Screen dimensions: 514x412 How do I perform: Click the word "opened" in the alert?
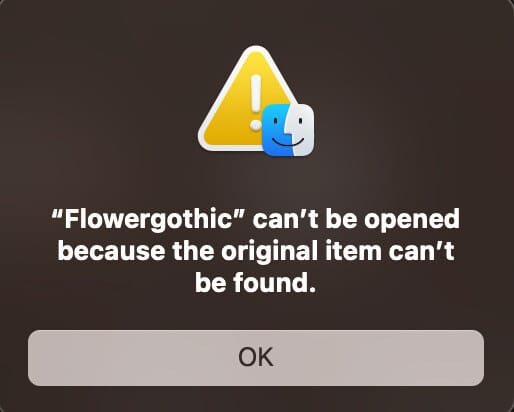411,220
